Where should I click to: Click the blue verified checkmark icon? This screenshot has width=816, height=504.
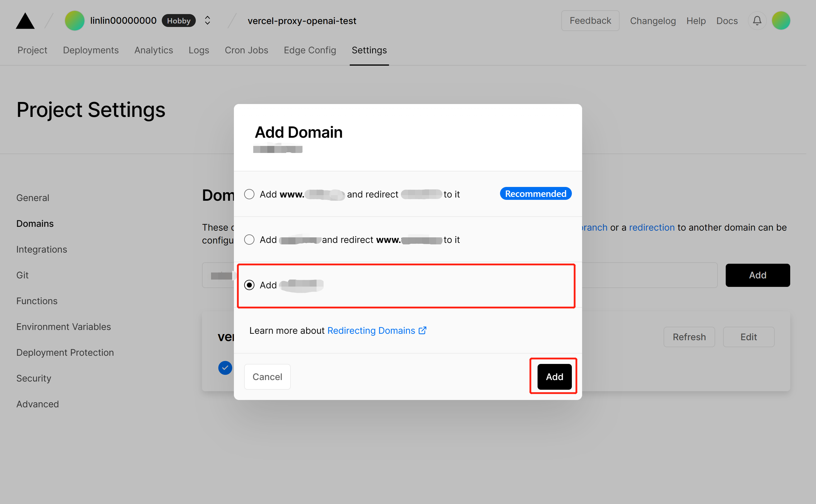pos(225,368)
